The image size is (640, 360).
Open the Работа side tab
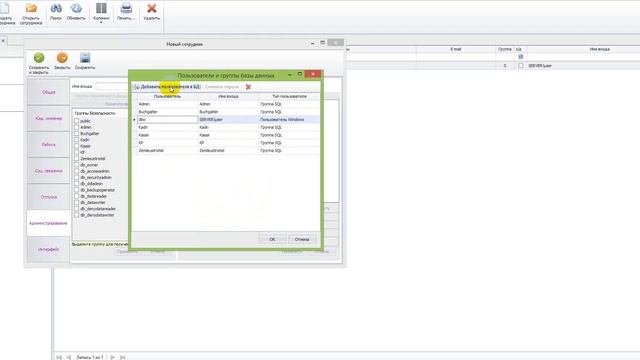(x=48, y=144)
